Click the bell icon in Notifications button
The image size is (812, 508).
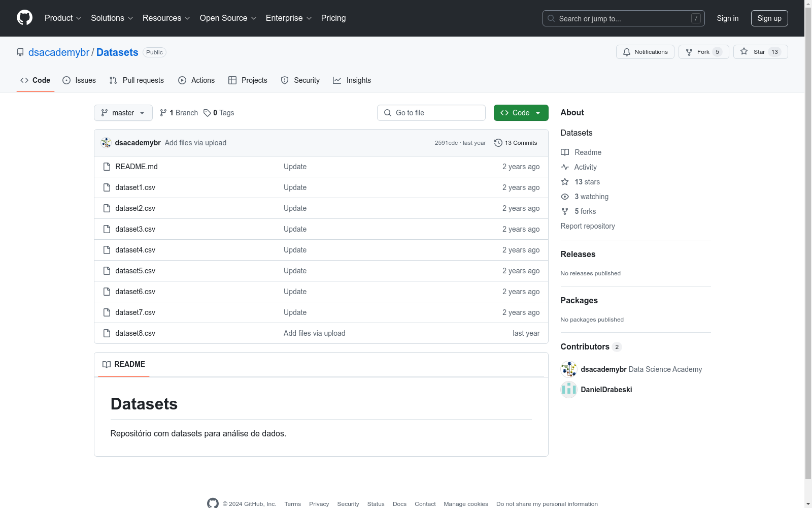tap(627, 52)
